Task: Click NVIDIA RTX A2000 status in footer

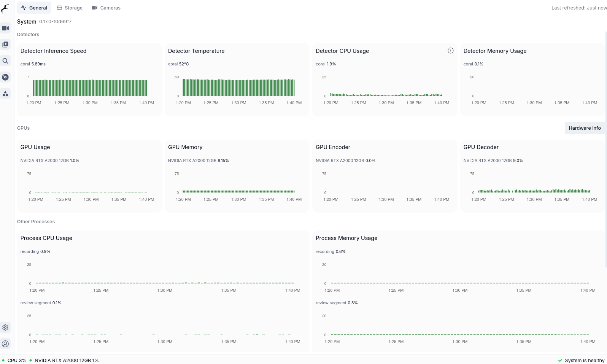Action: 64,360
